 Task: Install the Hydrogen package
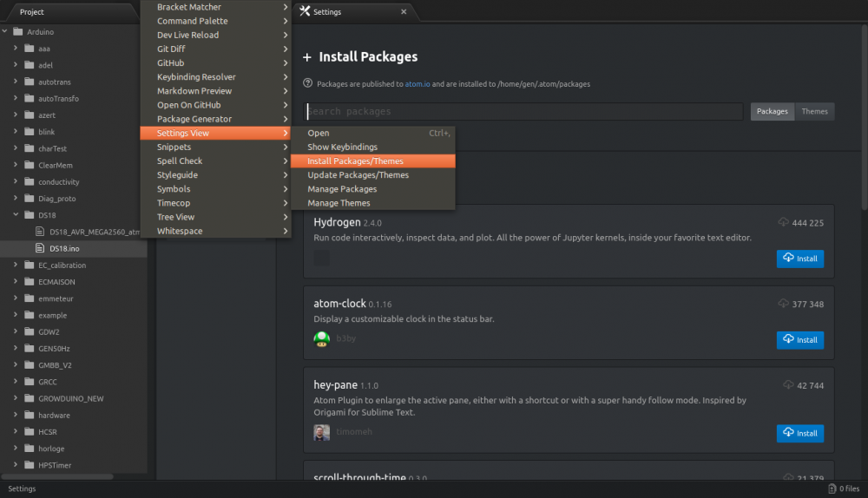(800, 259)
